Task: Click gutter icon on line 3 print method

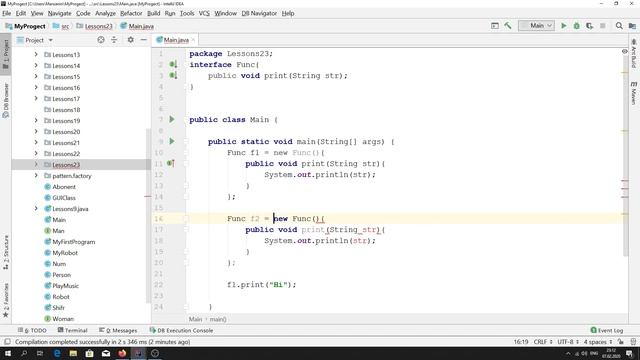Action: (x=173, y=76)
